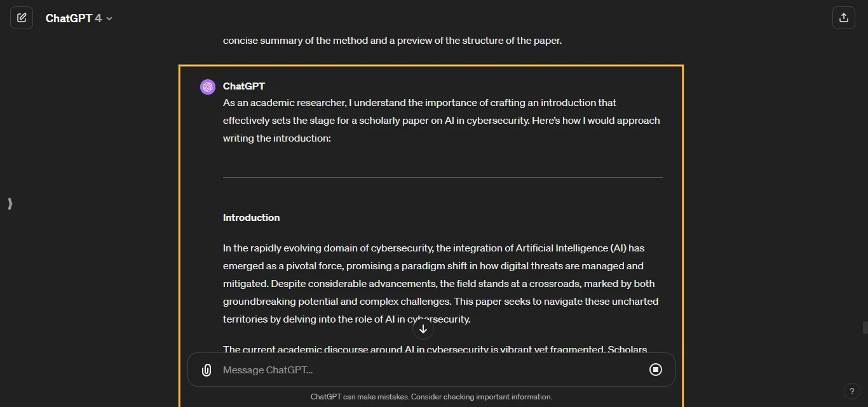Click the purple ChatGPT avatar icon
Image resolution: width=868 pixels, height=407 pixels.
pyautogui.click(x=208, y=87)
